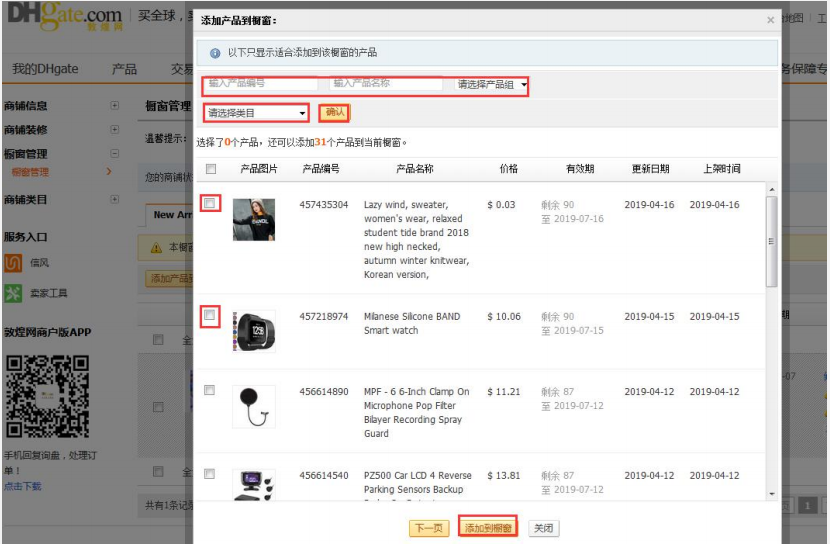This screenshot has height=544, width=830.
Task: Expand 商铺信息 sidebar section
Action: [x=114, y=105]
